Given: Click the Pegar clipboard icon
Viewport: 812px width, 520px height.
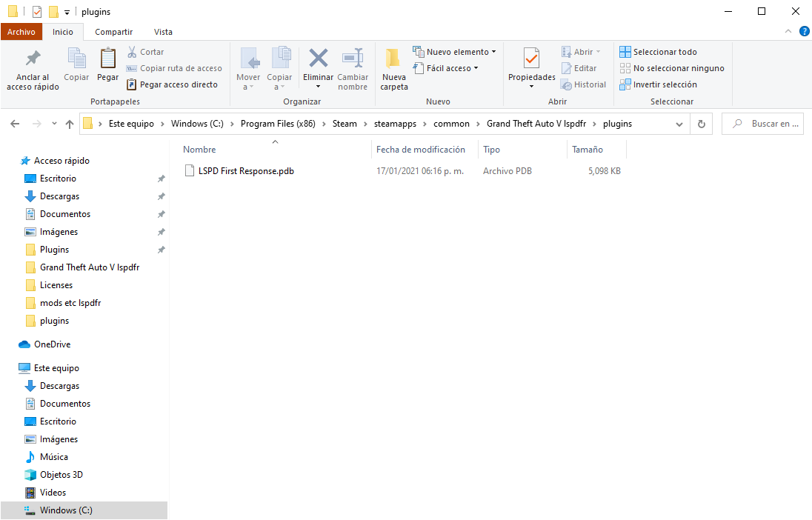Looking at the screenshot, I should (x=107, y=58).
